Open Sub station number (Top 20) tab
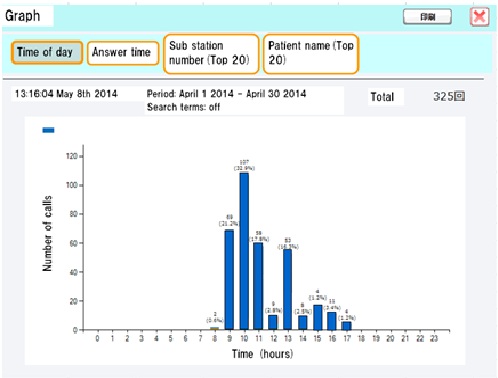This screenshot has height=378, width=498. point(211,53)
